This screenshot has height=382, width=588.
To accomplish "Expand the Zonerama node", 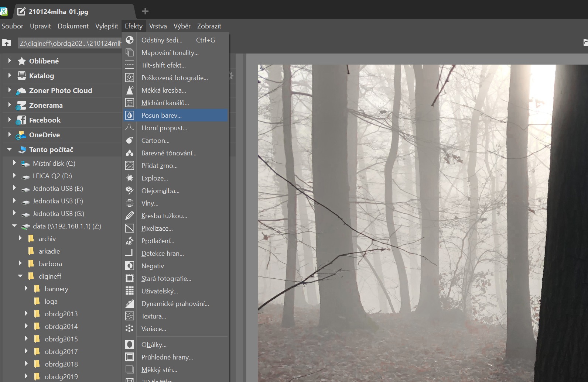I will pyautogui.click(x=9, y=105).
